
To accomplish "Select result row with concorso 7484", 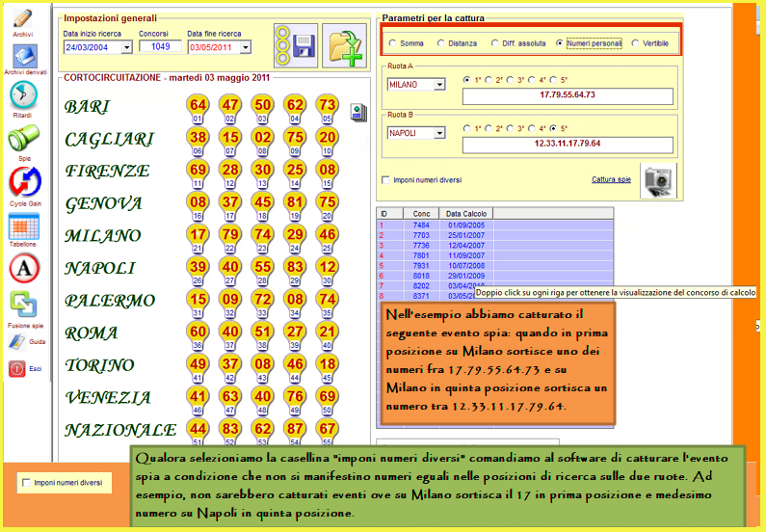I will (x=495, y=226).
